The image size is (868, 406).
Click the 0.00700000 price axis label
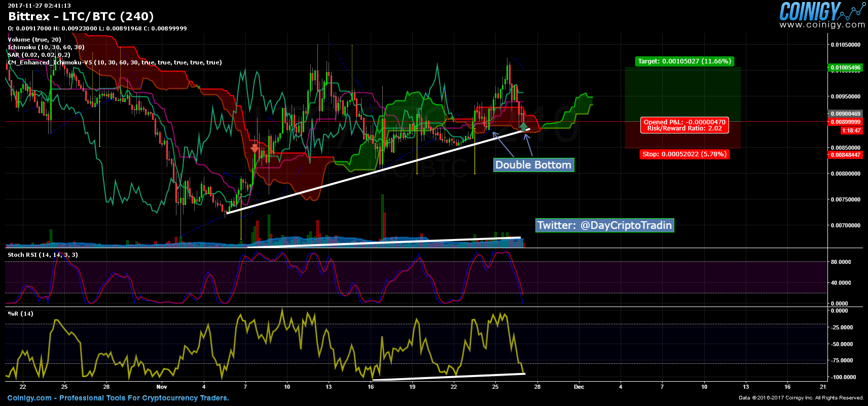846,225
